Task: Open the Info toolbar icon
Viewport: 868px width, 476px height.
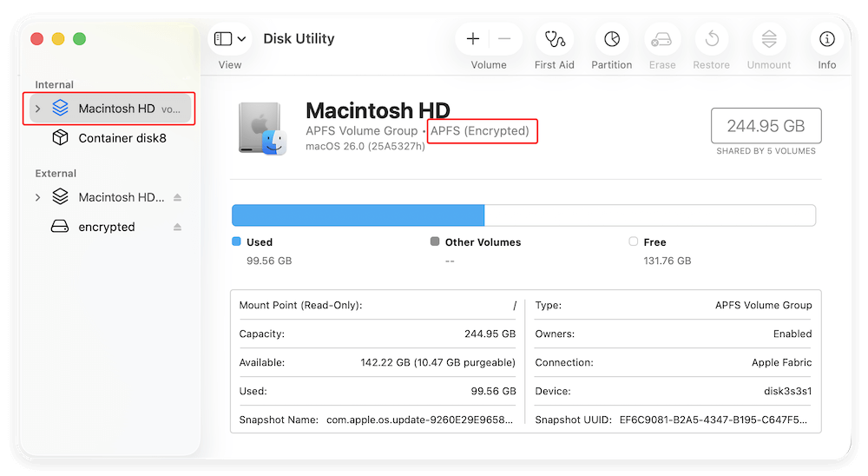Action: pos(827,39)
